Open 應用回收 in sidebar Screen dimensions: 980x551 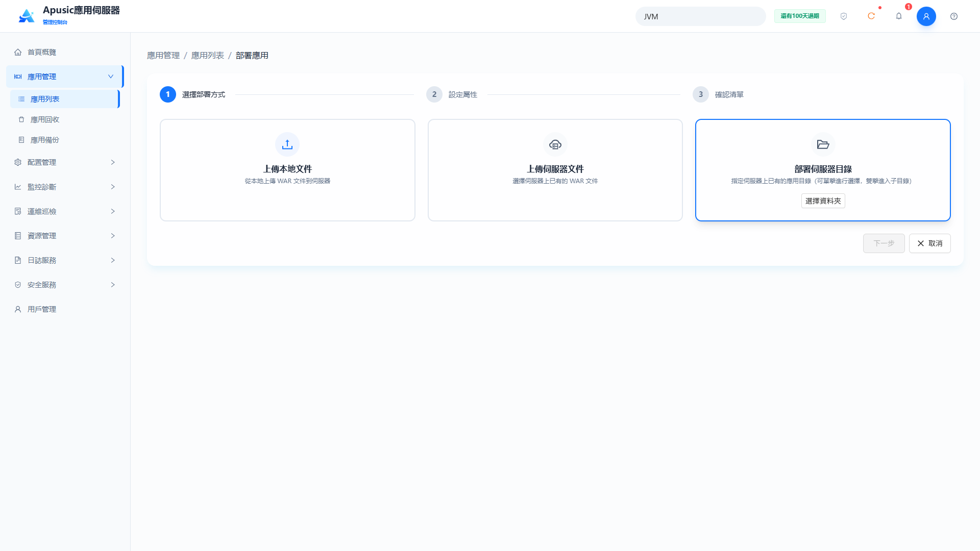[65, 119]
